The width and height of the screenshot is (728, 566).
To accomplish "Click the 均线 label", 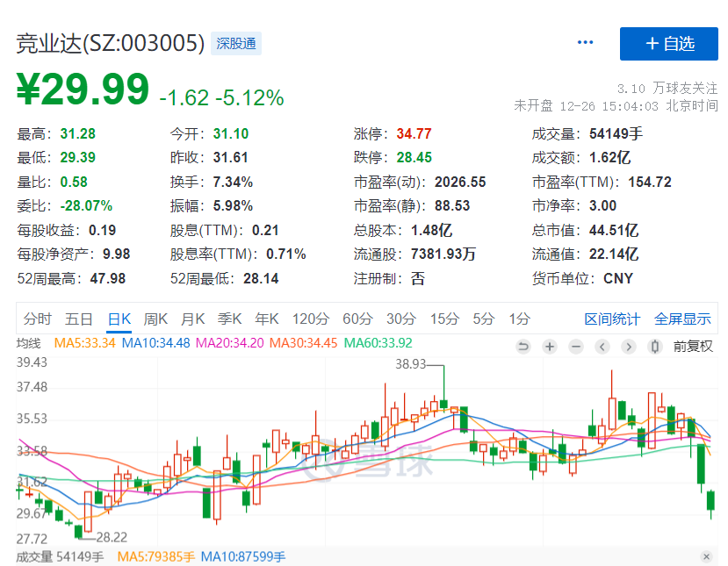I will pos(28,343).
